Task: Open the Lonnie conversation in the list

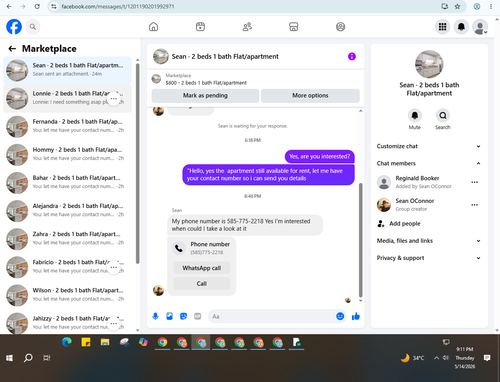Action: tap(67, 98)
